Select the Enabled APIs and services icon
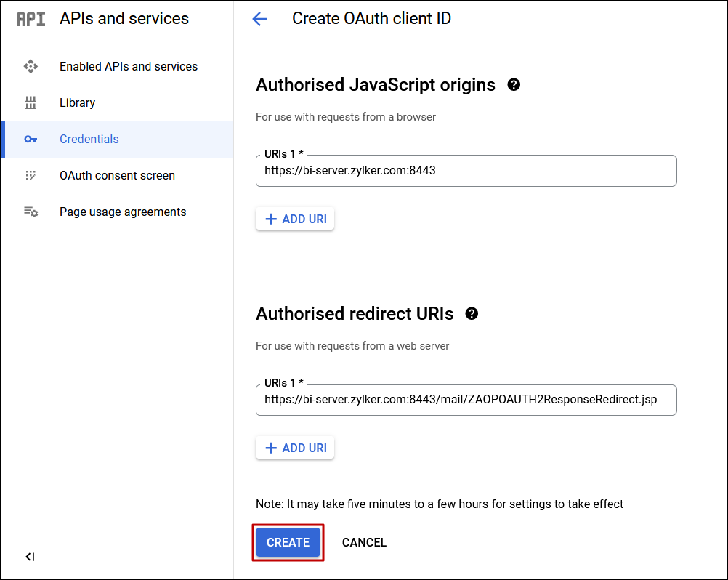728x580 pixels. 31,66
